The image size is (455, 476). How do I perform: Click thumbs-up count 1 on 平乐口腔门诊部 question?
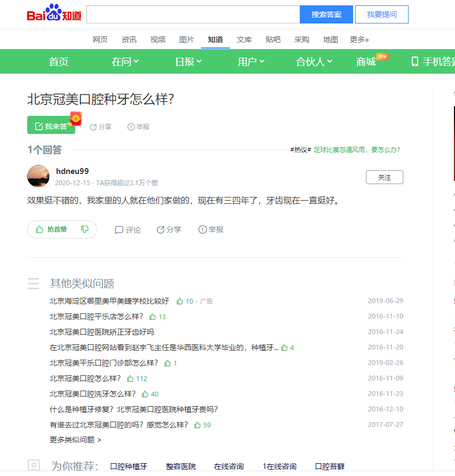tap(170, 363)
